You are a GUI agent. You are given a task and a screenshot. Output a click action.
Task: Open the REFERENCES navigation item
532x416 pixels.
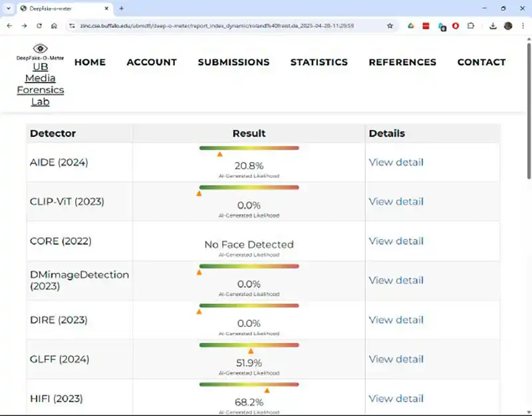(402, 62)
